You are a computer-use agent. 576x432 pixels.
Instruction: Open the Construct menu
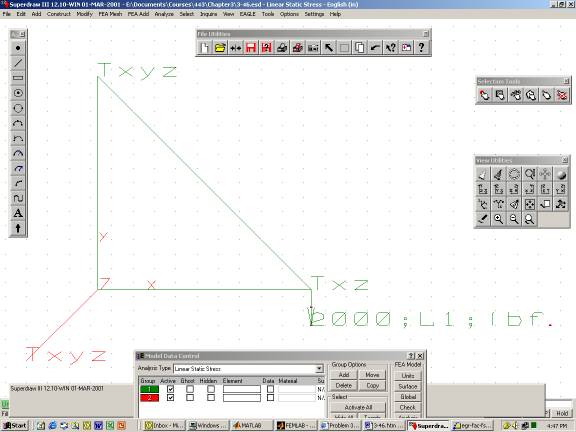point(59,14)
